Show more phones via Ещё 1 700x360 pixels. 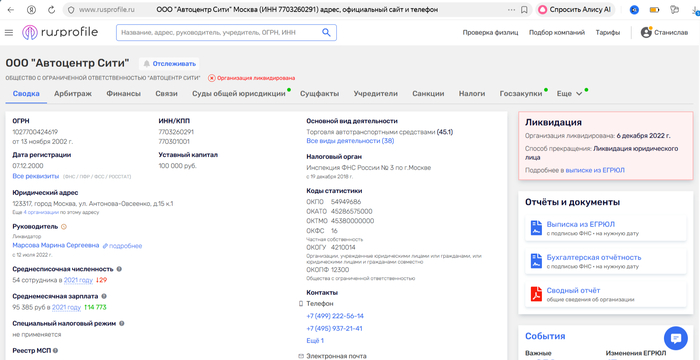(315, 340)
